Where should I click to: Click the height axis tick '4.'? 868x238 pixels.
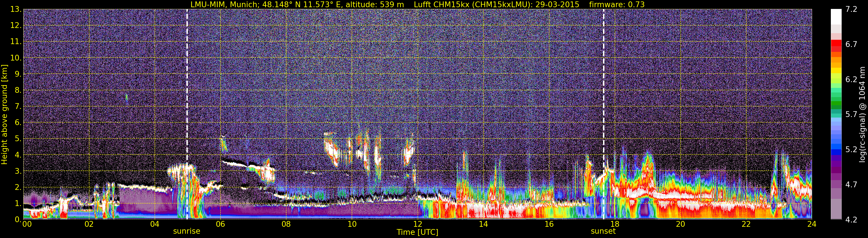pyautogui.click(x=18, y=155)
